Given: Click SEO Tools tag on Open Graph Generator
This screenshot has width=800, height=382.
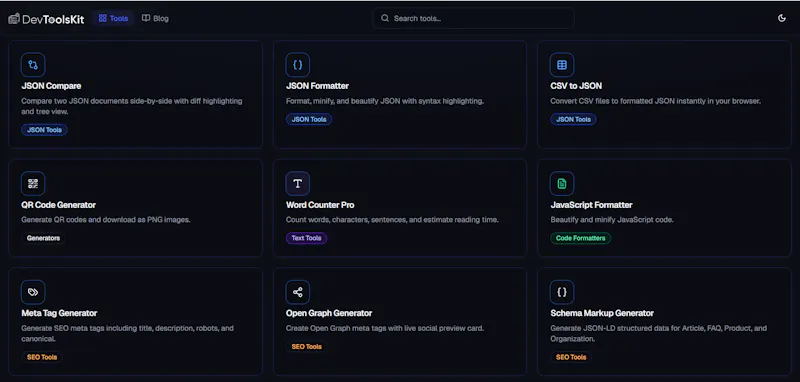Looking at the screenshot, I should tap(306, 347).
